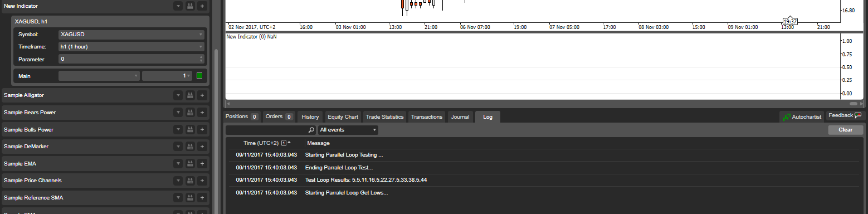The height and width of the screenshot is (214, 868).
Task: Switch to the Journal tab
Action: pyautogui.click(x=460, y=117)
